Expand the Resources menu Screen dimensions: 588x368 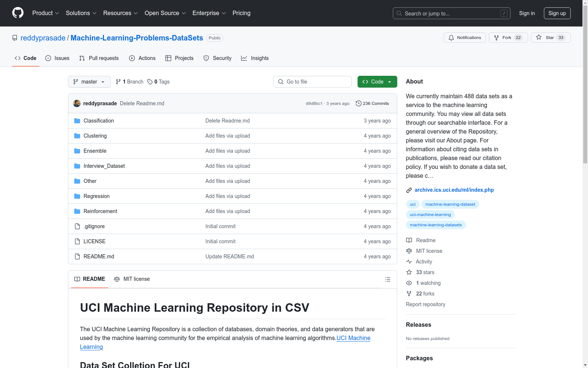(121, 13)
